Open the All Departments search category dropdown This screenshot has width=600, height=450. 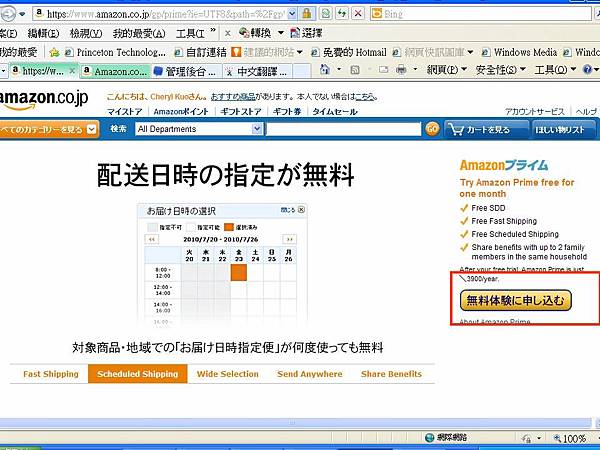click(x=258, y=129)
